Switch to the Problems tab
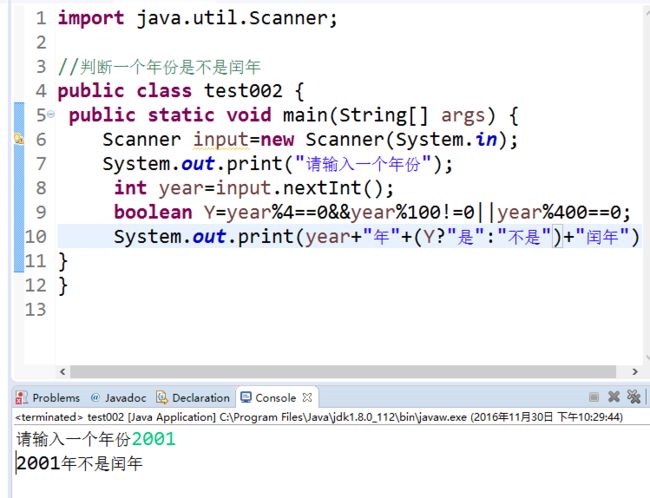This screenshot has height=498, width=650. tap(48, 398)
